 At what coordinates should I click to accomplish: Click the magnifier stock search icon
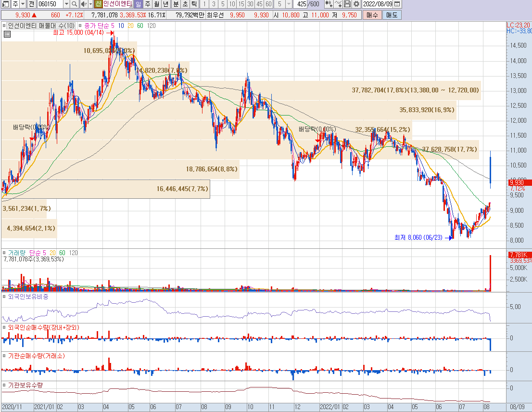[x=75, y=4]
